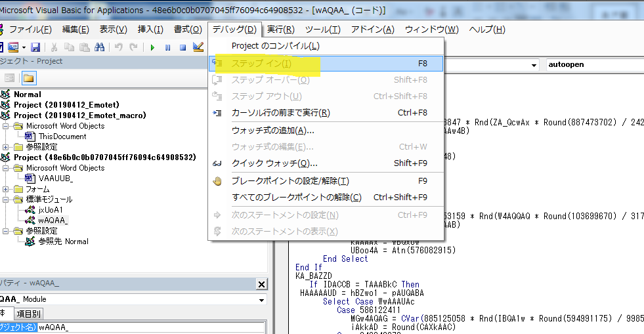Select ThisDocument in project tree
644x334 pixels.
[x=62, y=136]
